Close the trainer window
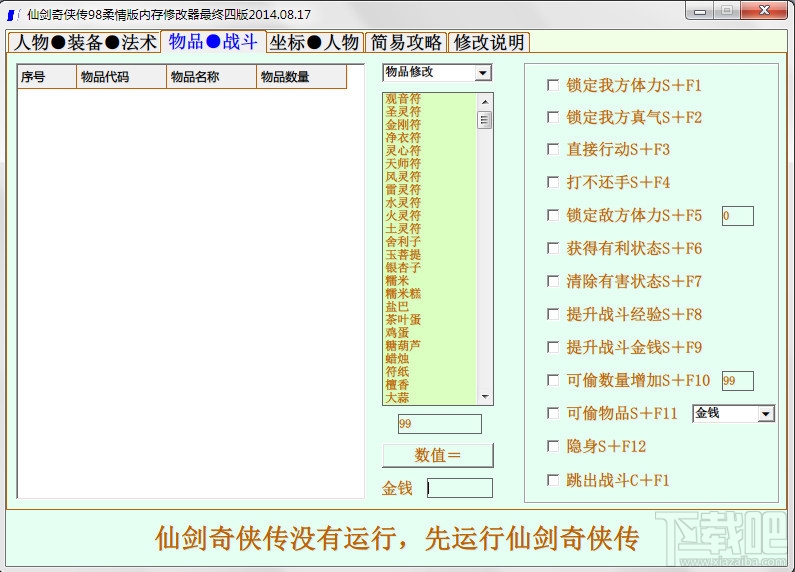Image resolution: width=795 pixels, height=572 pixels. point(765,10)
